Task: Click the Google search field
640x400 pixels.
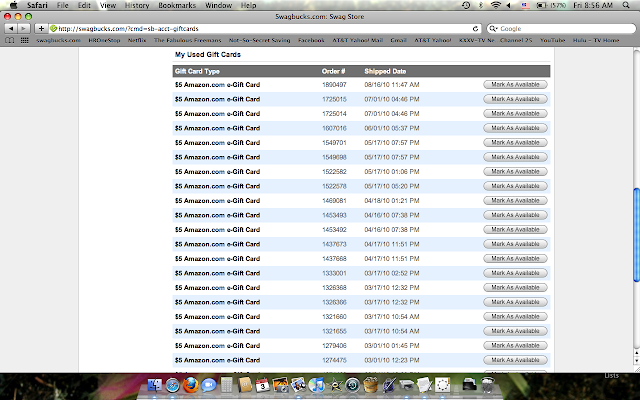Action: tap(561, 29)
